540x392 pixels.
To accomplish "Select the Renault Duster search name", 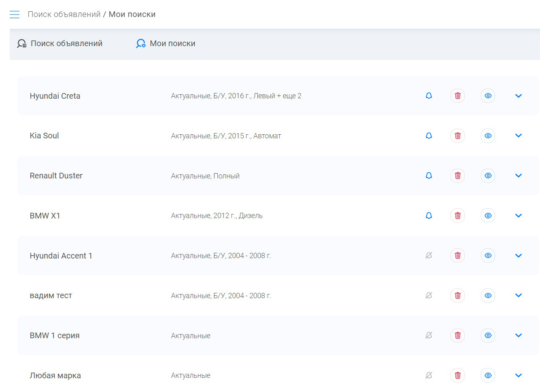I will pyautogui.click(x=56, y=176).
